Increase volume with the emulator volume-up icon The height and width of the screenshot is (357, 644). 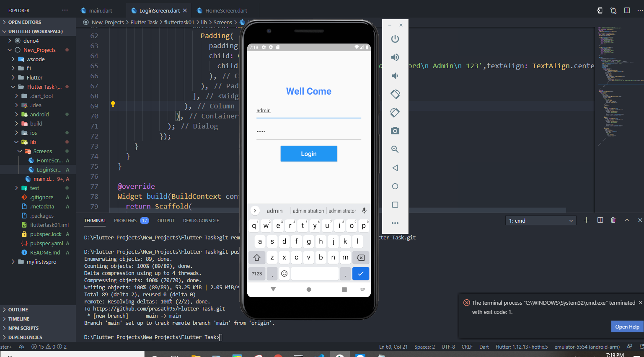[395, 57]
